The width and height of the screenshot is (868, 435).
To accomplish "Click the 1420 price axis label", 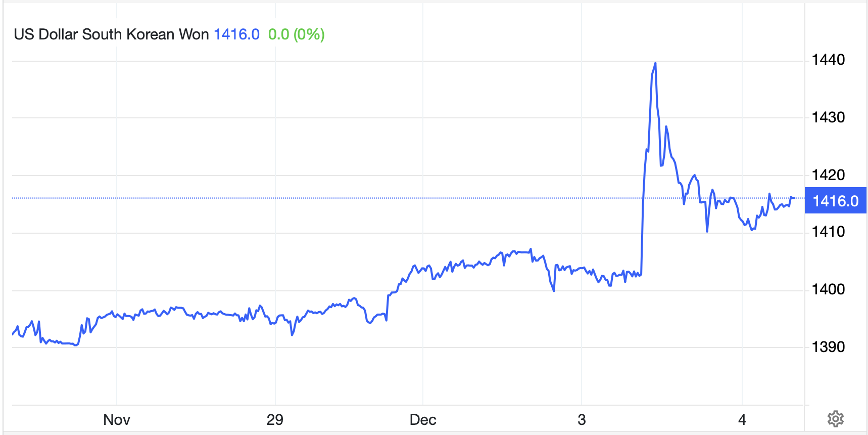I will point(828,175).
